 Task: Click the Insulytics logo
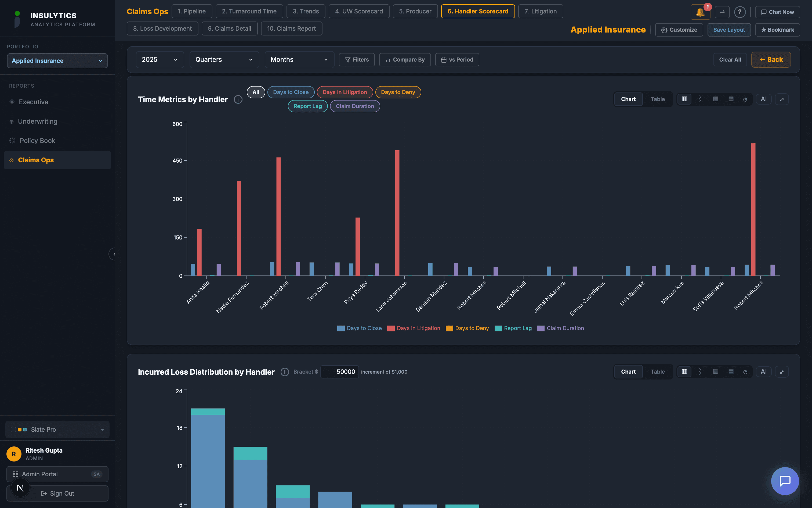[x=17, y=19]
